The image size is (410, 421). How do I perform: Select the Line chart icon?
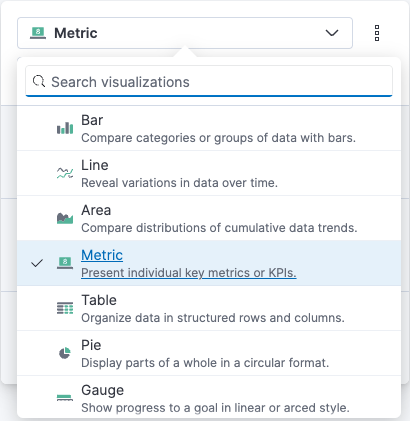tap(65, 173)
